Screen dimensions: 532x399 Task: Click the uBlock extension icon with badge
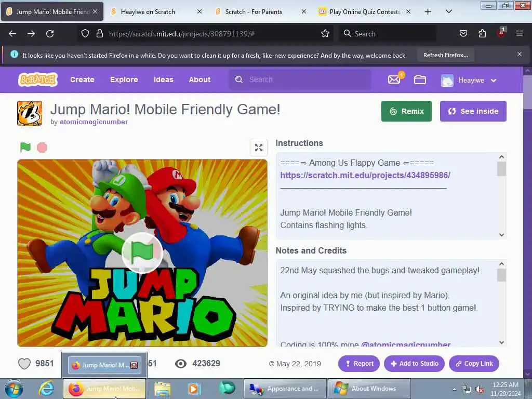pos(501,33)
